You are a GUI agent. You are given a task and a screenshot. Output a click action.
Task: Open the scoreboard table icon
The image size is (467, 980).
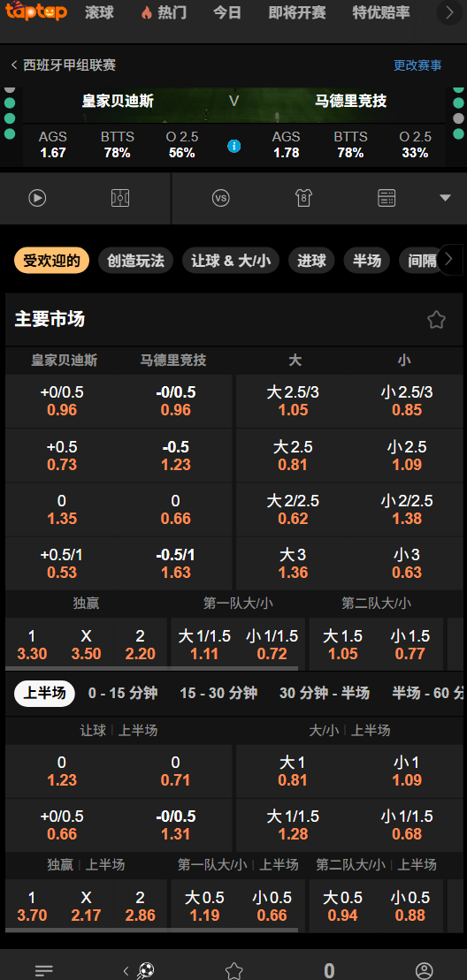(x=387, y=198)
